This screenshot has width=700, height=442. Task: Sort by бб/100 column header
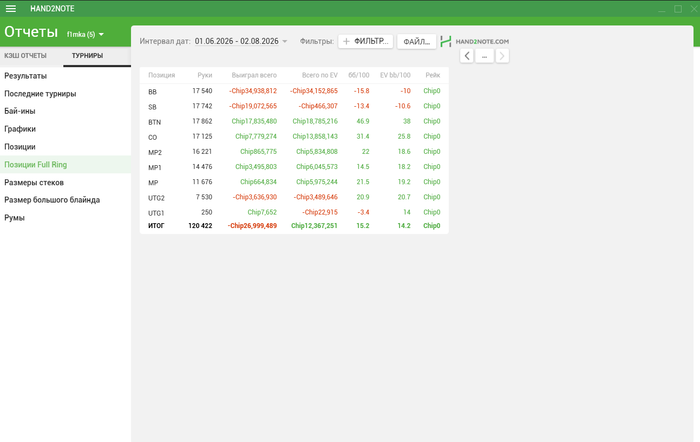pyautogui.click(x=358, y=75)
